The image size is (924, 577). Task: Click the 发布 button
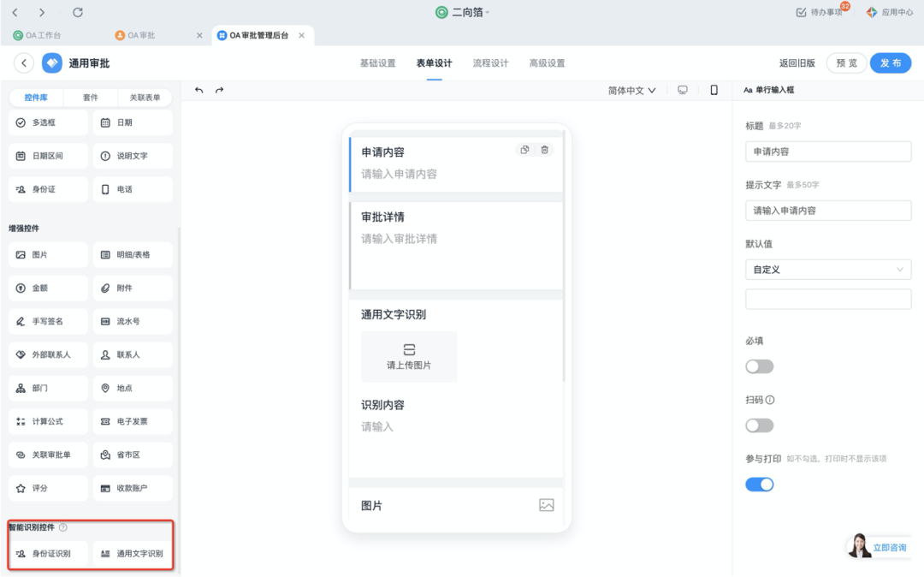point(891,63)
